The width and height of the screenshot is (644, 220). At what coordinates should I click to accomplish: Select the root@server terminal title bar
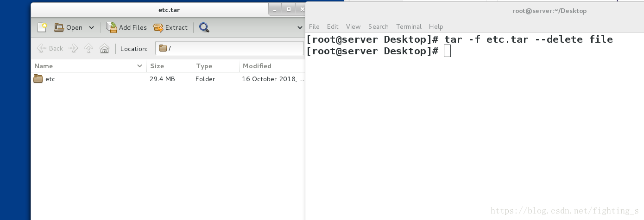pyautogui.click(x=549, y=11)
